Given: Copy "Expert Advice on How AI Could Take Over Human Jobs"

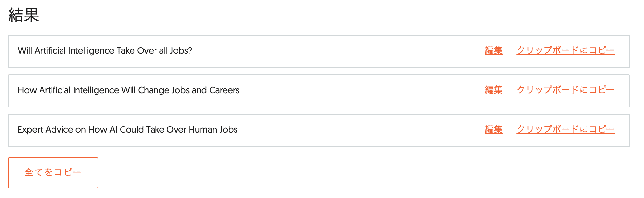Looking at the screenshot, I should (x=565, y=130).
